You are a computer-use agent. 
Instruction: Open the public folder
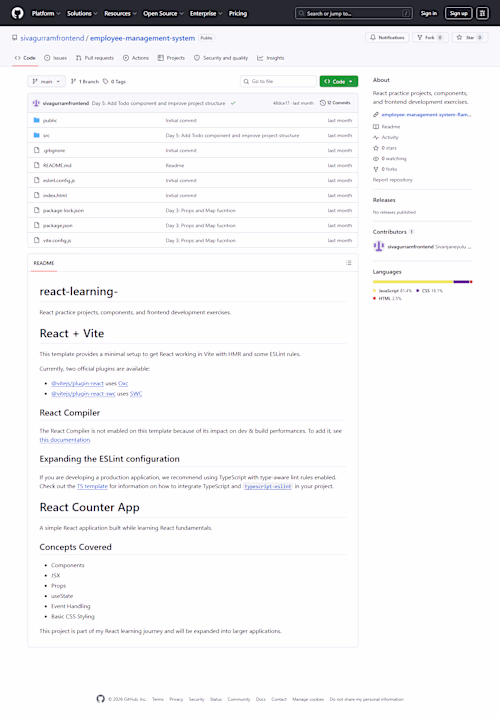pyautogui.click(x=50, y=120)
